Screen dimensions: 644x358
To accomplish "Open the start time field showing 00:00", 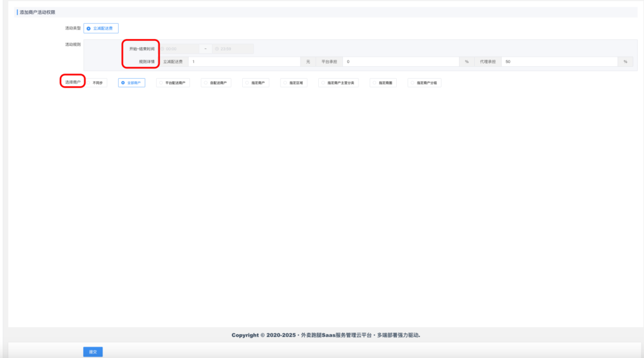I will click(179, 49).
